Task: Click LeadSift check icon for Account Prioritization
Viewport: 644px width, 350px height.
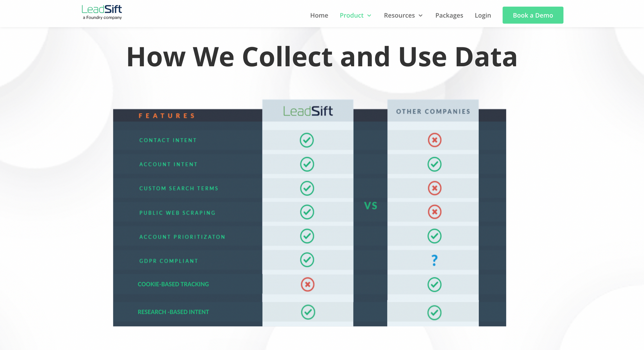Action: click(x=307, y=236)
